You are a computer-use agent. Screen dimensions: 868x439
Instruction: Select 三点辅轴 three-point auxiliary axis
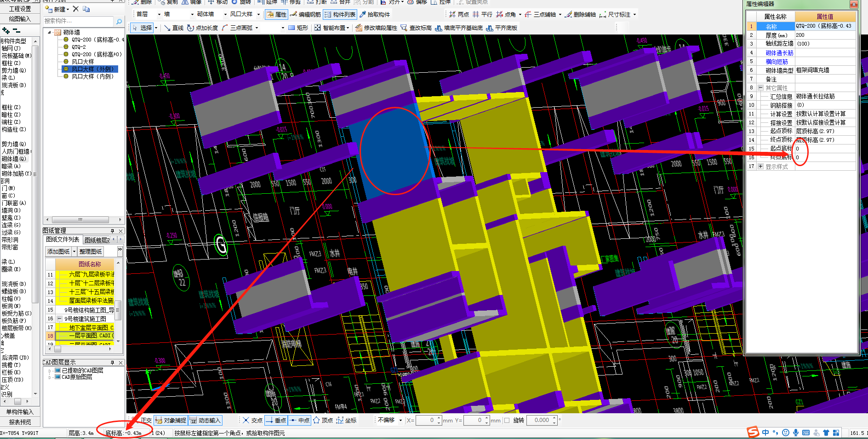click(540, 14)
